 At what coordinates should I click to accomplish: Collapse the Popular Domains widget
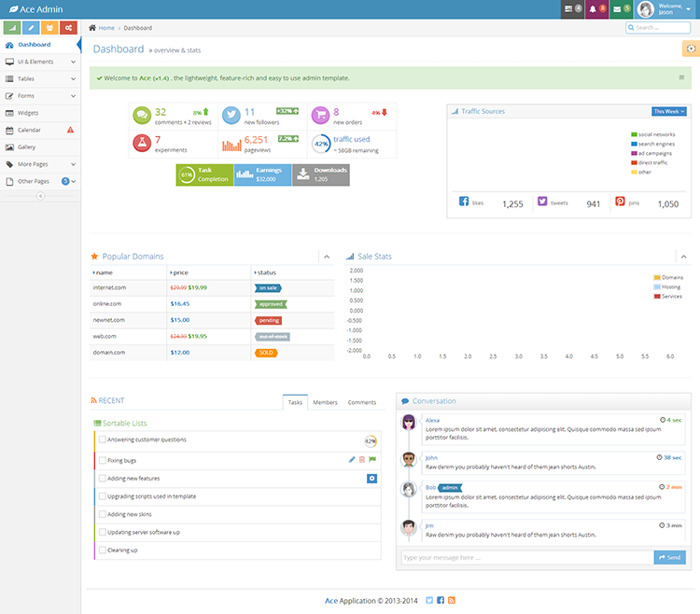327,257
